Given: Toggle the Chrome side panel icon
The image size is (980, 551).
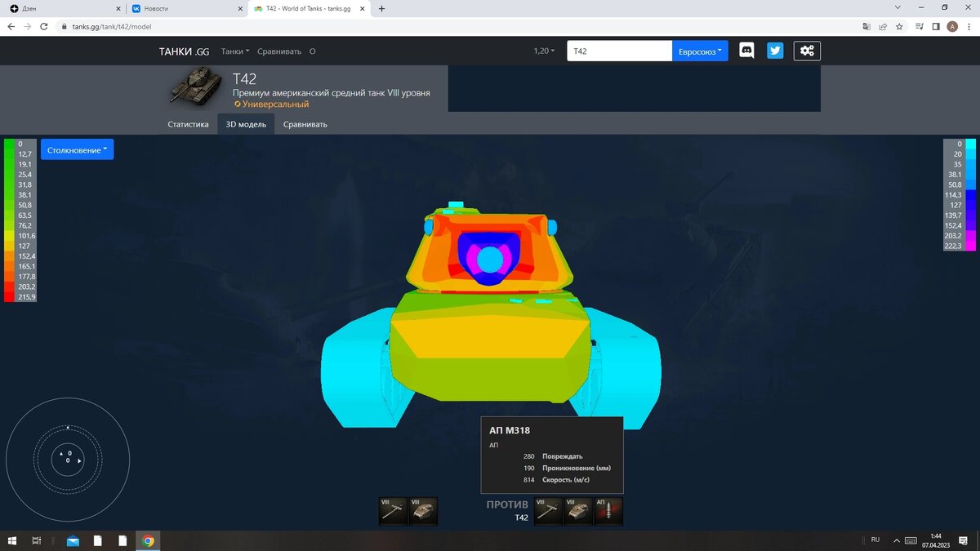Looking at the screenshot, I should pyautogui.click(x=936, y=26).
